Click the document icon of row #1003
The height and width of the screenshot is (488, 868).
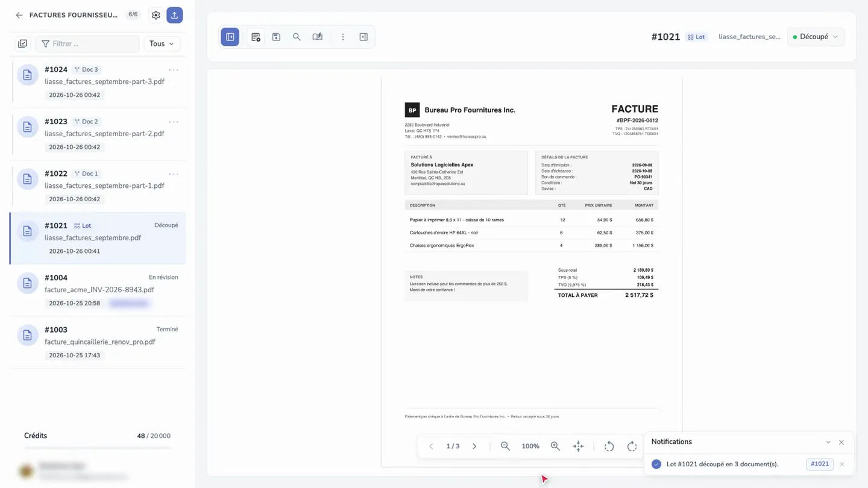coord(28,336)
